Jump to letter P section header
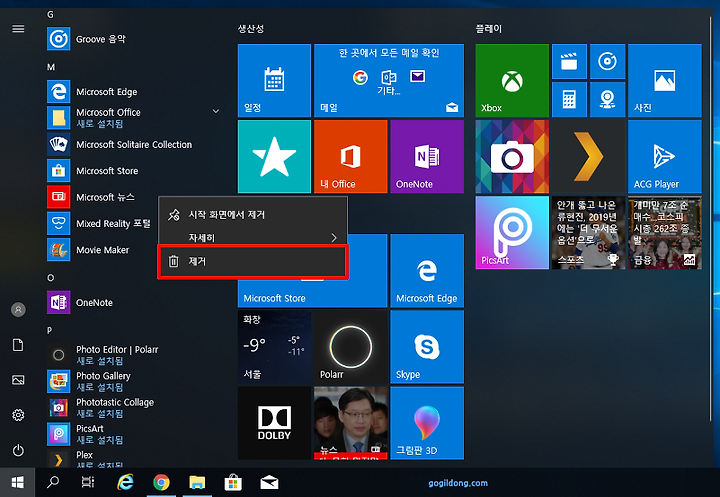Image resolution: width=720 pixels, height=497 pixels. click(x=50, y=330)
